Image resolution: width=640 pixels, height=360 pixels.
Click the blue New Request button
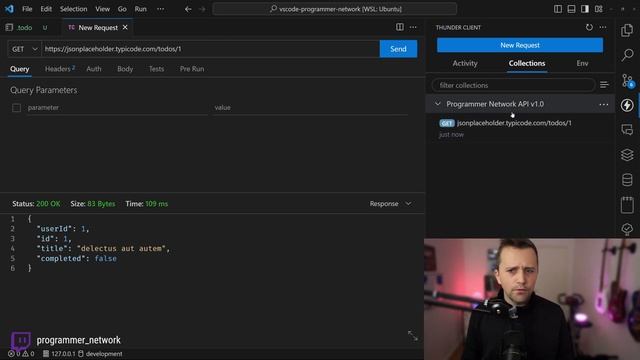[520, 45]
